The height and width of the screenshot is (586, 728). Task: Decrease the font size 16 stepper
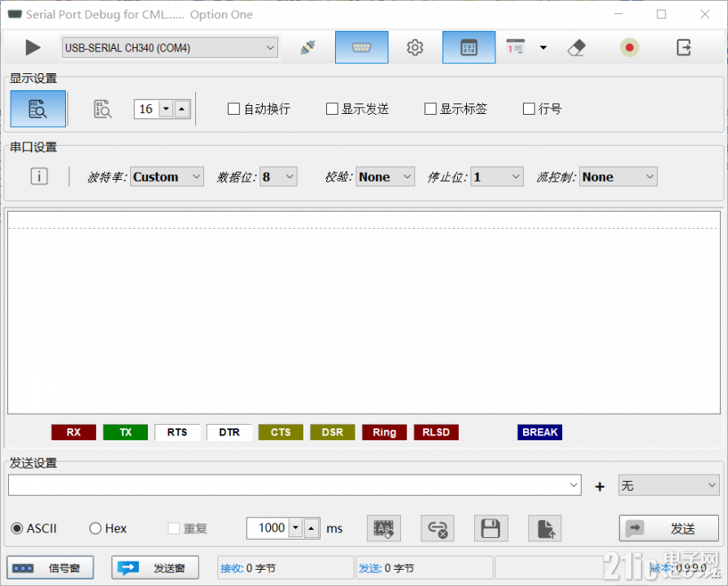[166, 109]
